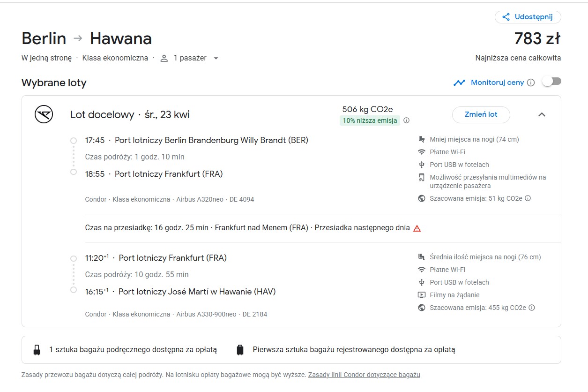Click the 506 kg CO2e emission value

pyautogui.click(x=368, y=109)
